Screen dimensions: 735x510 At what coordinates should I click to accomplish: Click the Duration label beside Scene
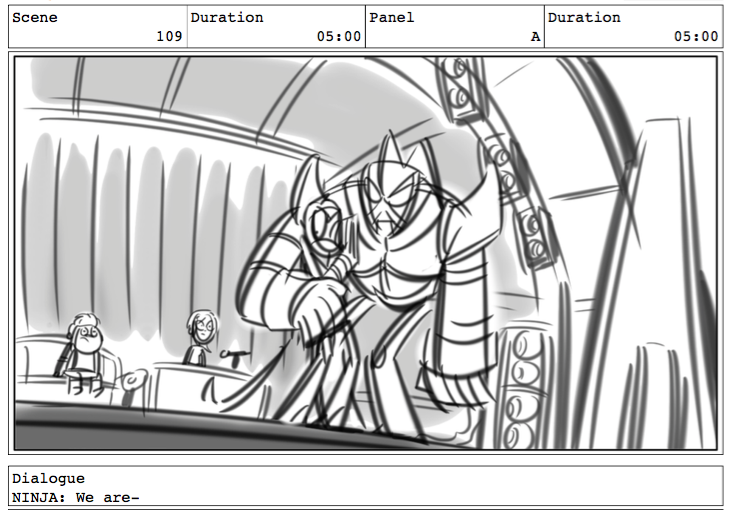point(227,18)
